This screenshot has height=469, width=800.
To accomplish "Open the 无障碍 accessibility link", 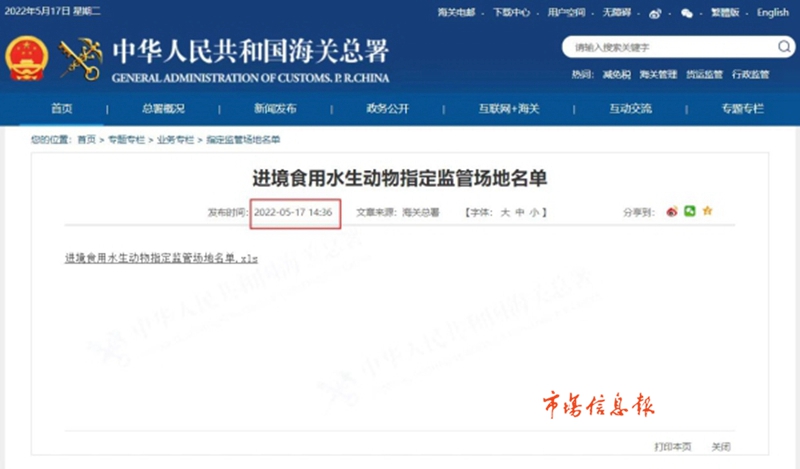I will (616, 12).
